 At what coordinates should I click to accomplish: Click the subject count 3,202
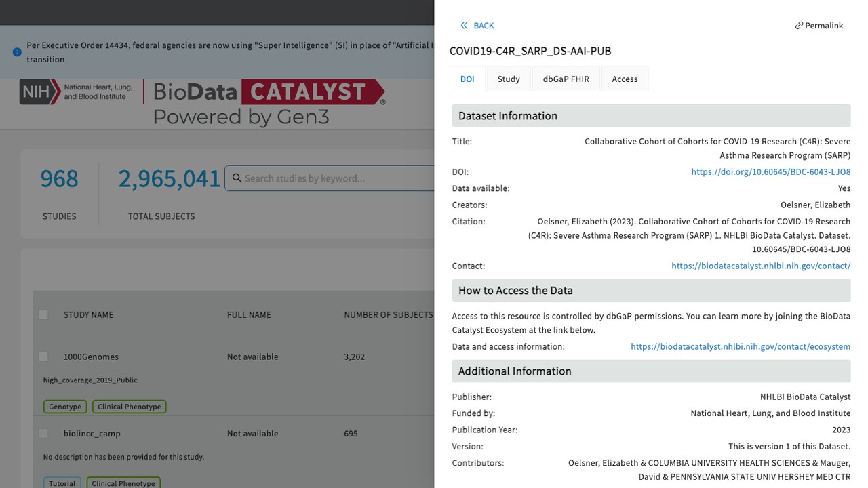click(x=355, y=357)
